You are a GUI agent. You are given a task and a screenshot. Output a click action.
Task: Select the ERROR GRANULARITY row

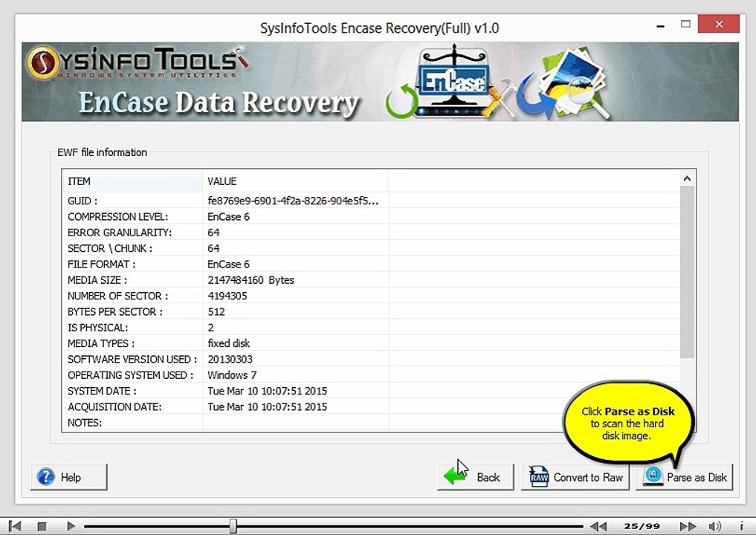coord(371,233)
